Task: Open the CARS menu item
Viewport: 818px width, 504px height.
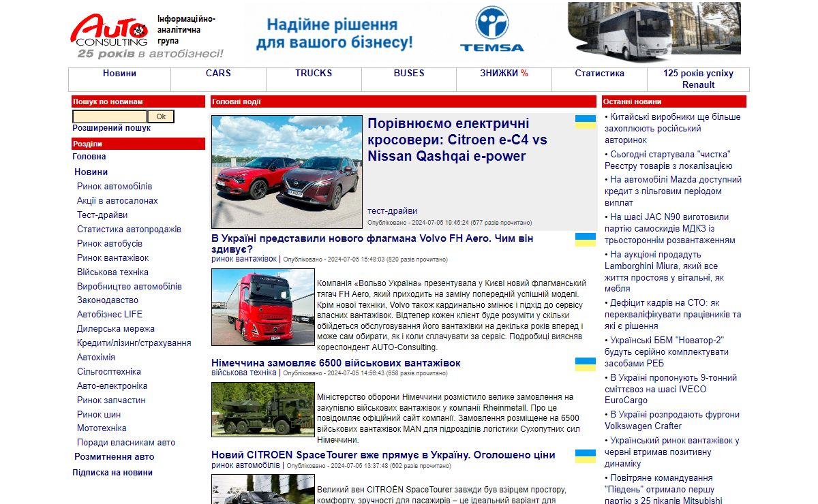Action: click(218, 74)
